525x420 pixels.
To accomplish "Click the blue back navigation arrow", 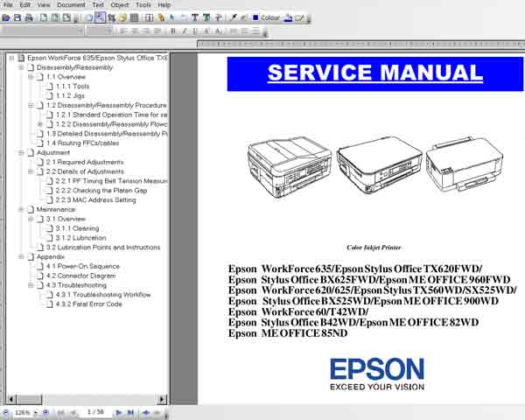I will [x=146, y=413].
